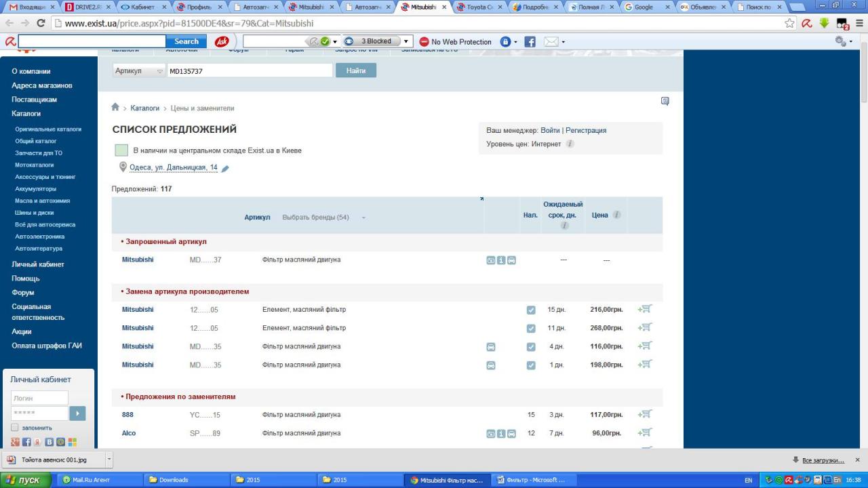The height and width of the screenshot is (488, 868).
Task: Submit sidebar login with the arrow button
Action: coord(78,413)
